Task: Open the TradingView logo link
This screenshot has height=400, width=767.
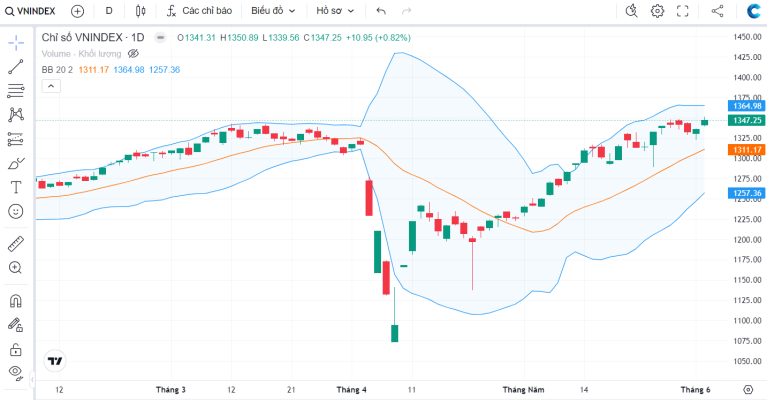Action: click(55, 361)
